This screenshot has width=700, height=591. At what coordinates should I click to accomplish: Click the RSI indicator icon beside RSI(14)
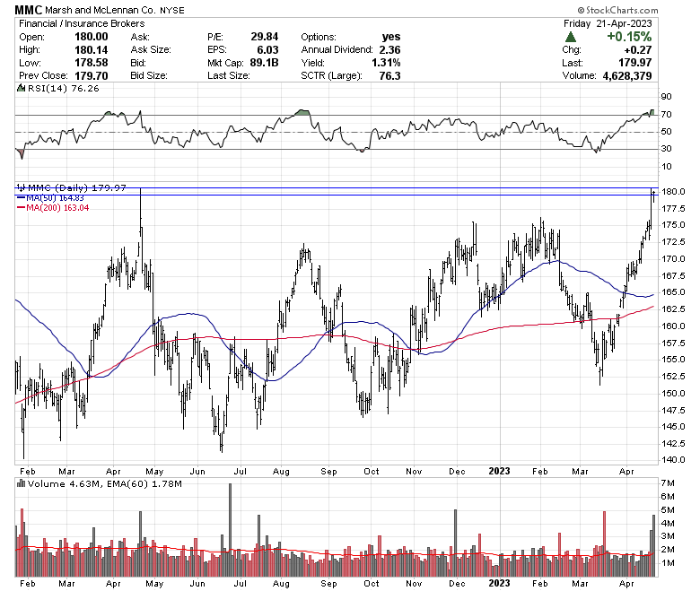[x=21, y=88]
